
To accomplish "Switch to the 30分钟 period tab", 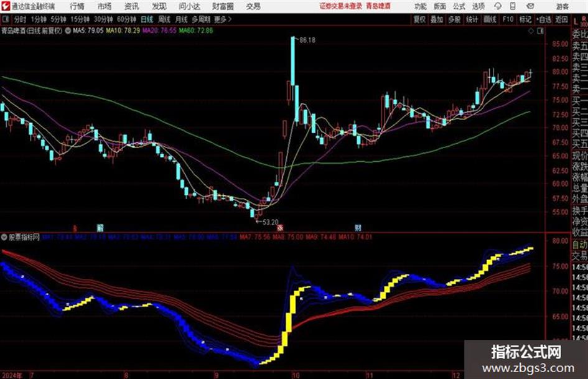I will tap(103, 19).
